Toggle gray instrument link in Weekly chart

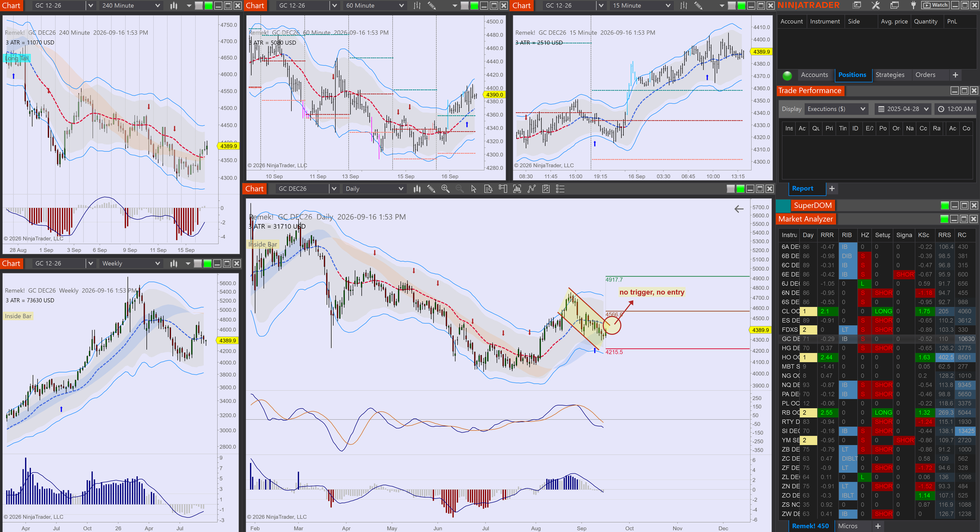198,264
